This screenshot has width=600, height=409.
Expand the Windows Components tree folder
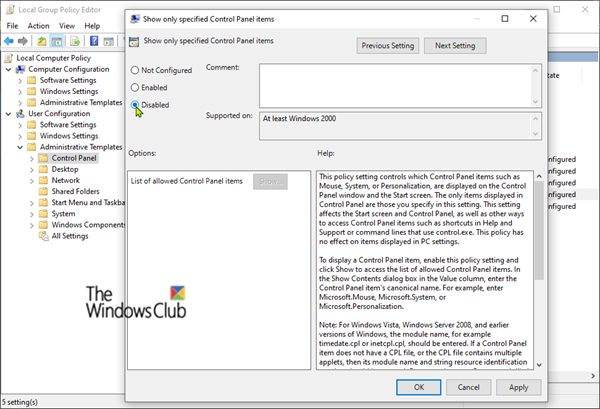(x=32, y=225)
